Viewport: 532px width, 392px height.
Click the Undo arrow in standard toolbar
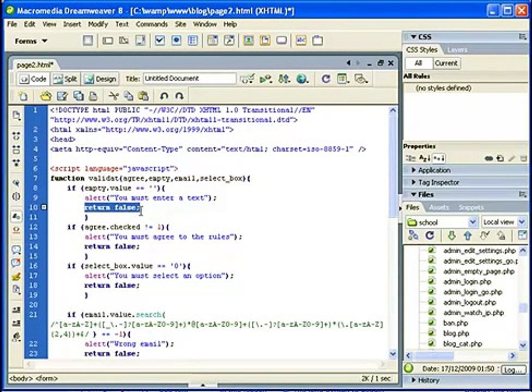point(164,96)
